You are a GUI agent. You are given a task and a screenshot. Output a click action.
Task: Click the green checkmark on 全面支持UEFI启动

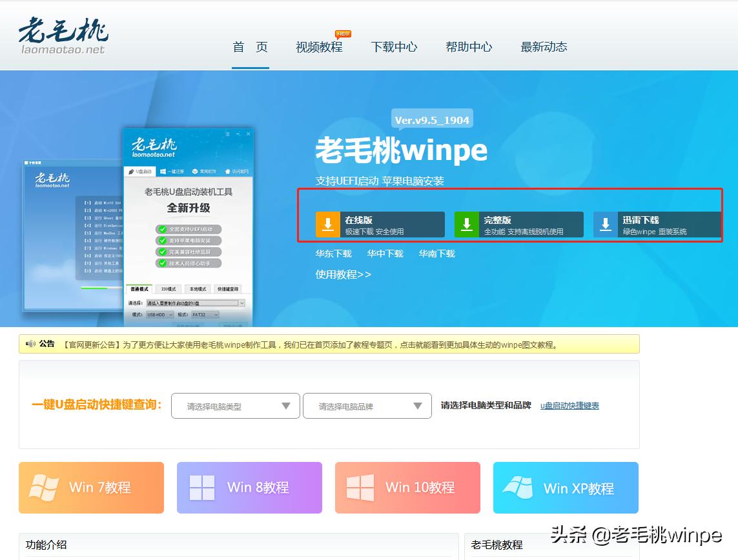162,228
